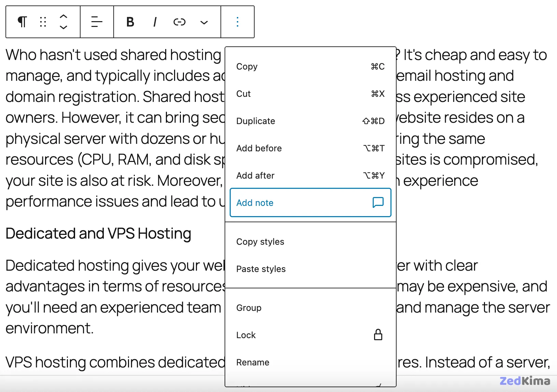Open the text alignment options
The image size is (557, 392).
click(97, 22)
